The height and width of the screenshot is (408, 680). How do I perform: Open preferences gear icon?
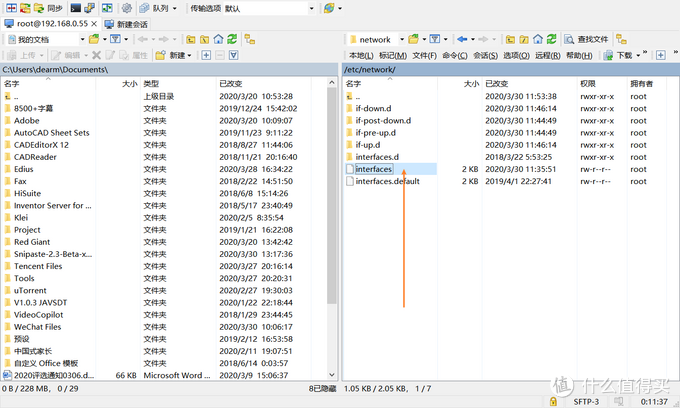point(127,8)
